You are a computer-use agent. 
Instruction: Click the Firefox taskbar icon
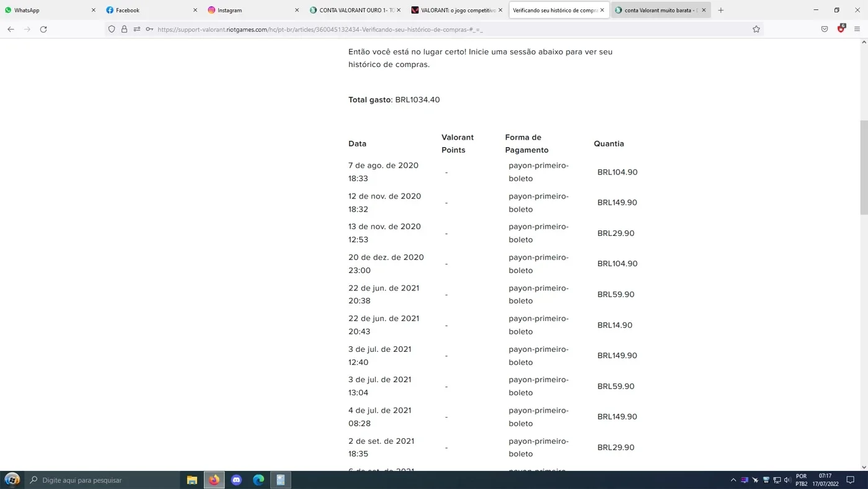point(215,480)
